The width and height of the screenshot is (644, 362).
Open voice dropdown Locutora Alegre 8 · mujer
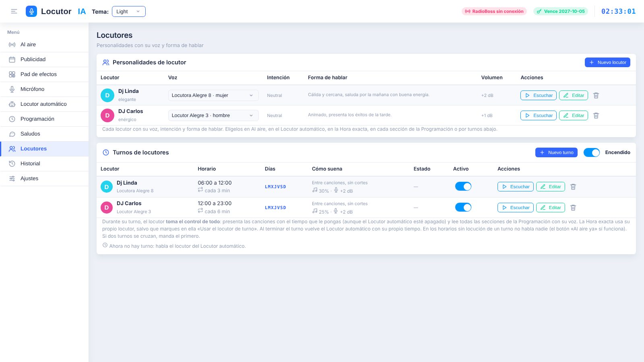[213, 95]
